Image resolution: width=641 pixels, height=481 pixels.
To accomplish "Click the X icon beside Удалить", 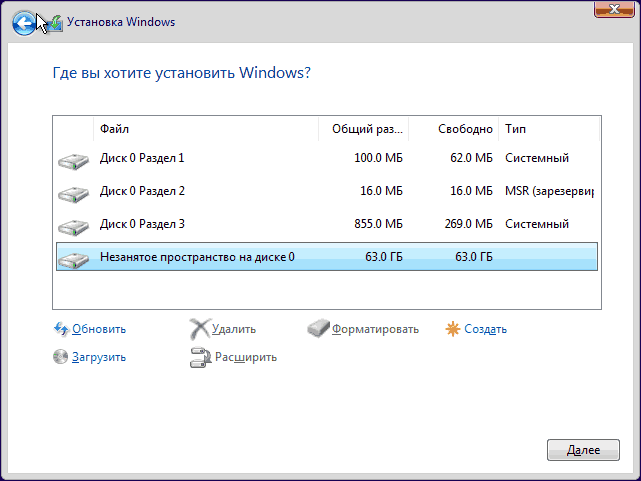I will [x=200, y=329].
